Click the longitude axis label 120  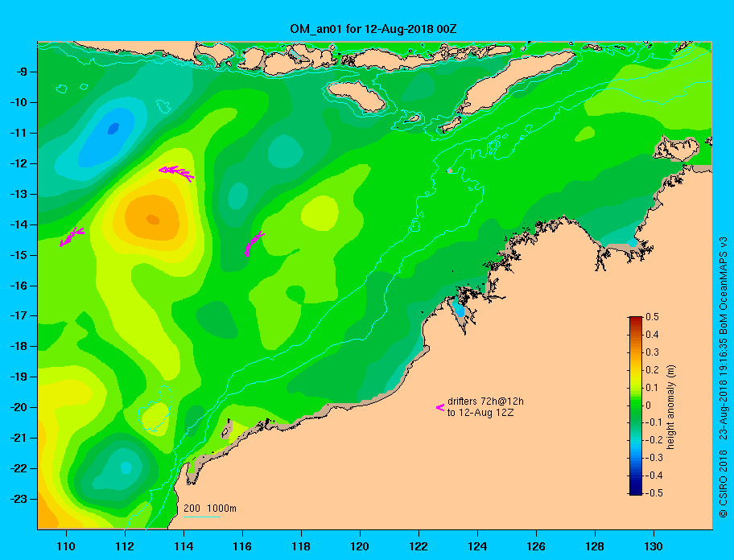tap(360, 546)
